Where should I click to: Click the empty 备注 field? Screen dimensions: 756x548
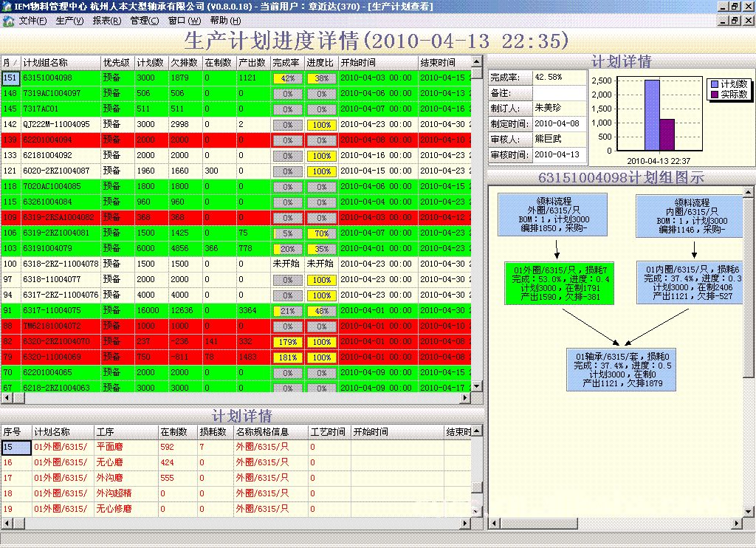[x=560, y=92]
